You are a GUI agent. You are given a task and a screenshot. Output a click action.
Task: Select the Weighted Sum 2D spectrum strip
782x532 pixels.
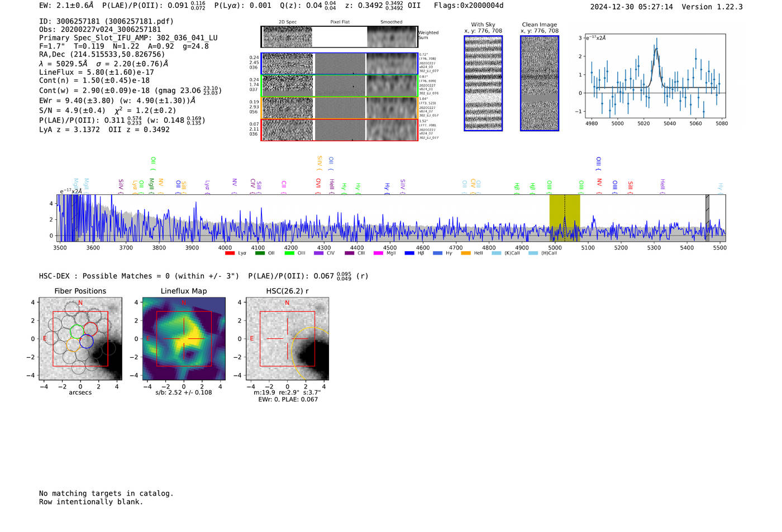(x=339, y=37)
